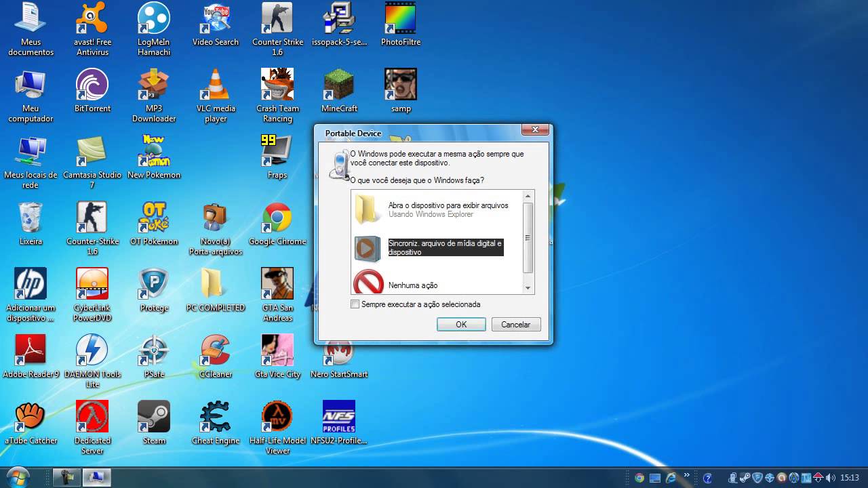Screen dimensions: 868x488
Task: Choose Sincroniz. arquivo de mídia digital option
Action: point(437,247)
